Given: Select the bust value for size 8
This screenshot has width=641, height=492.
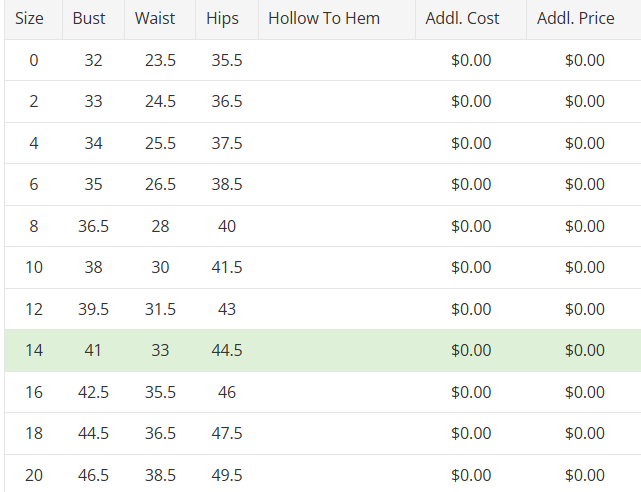Looking at the screenshot, I should [x=93, y=226].
